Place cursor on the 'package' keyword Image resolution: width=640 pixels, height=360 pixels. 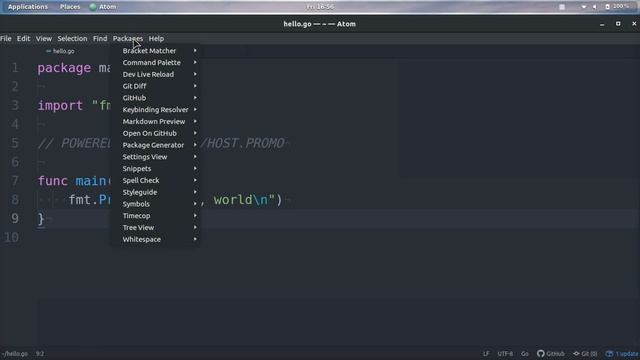pyautogui.click(x=64, y=68)
